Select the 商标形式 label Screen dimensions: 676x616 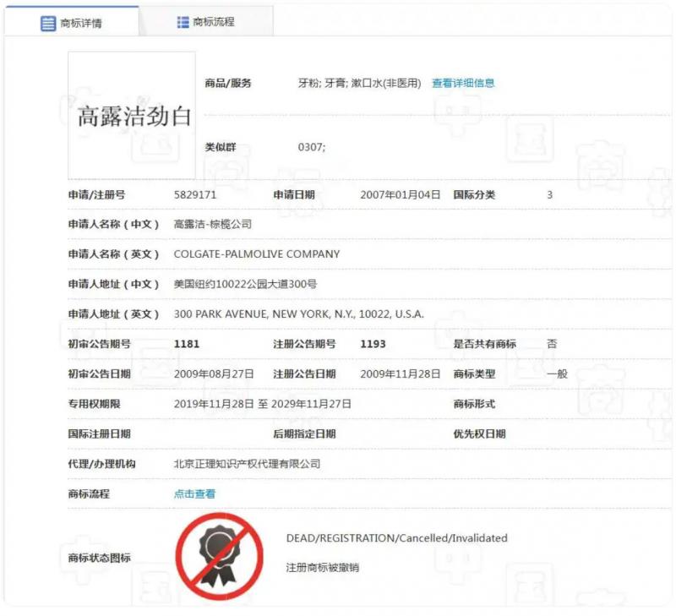tap(474, 404)
